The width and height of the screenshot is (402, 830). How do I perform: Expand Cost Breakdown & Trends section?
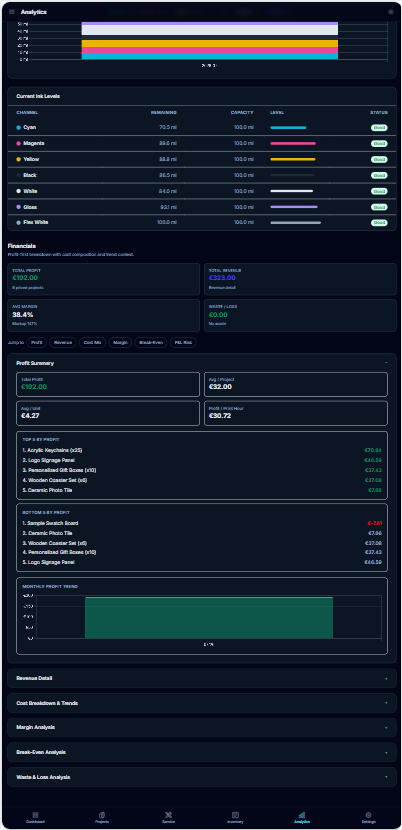202,703
